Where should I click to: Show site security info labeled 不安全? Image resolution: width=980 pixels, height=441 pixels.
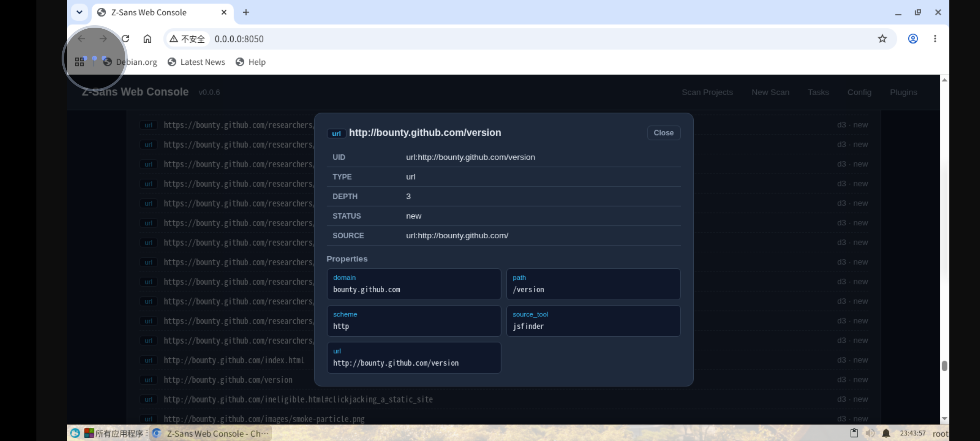pyautogui.click(x=187, y=39)
